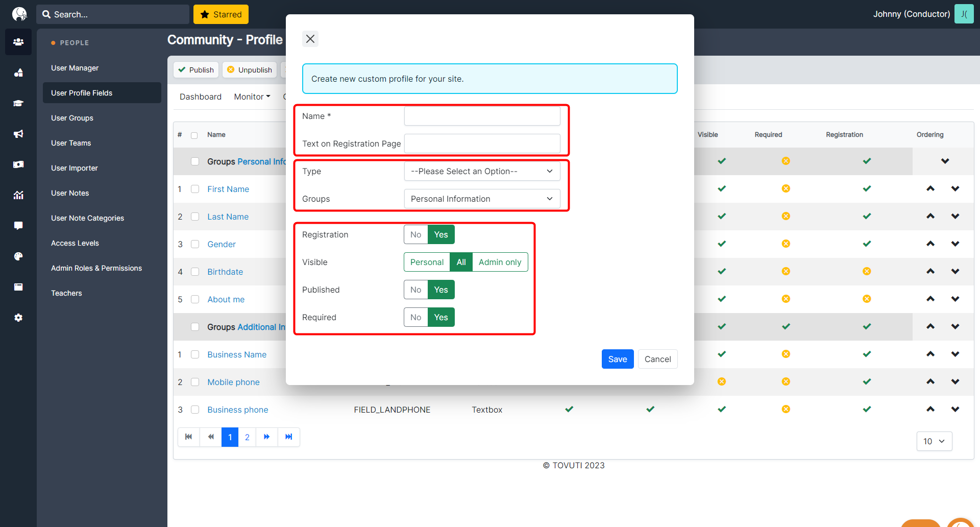Screen dimensions: 980x527
Task: Move Business phone row up arrow
Action: coord(930,410)
